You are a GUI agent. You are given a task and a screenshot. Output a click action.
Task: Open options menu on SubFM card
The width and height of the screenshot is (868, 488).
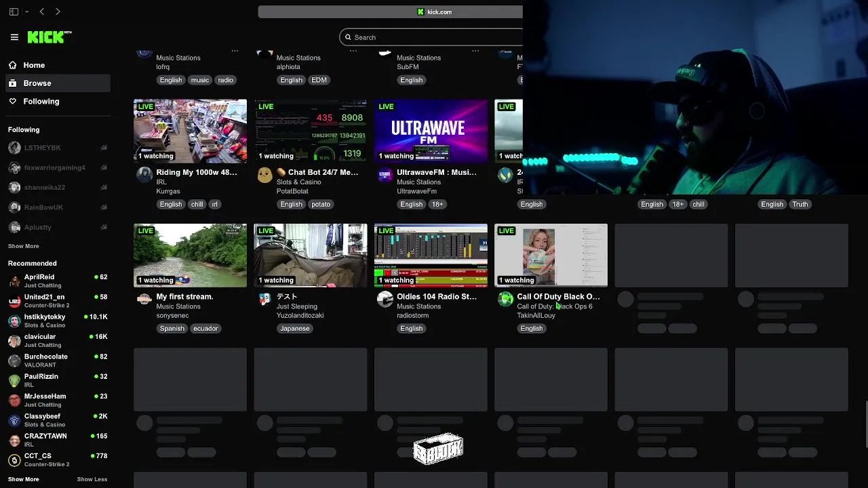pyautogui.click(x=475, y=50)
